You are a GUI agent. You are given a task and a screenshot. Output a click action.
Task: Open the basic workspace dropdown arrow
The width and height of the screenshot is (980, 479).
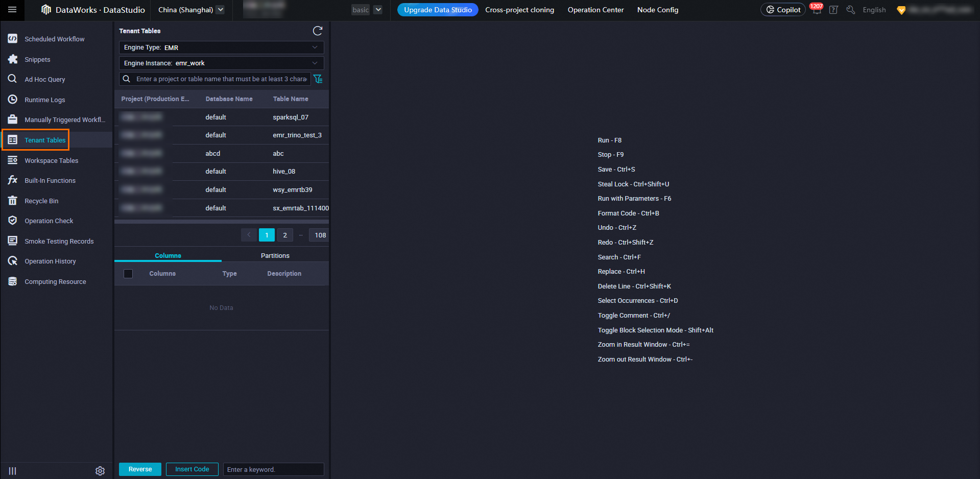coord(378,10)
